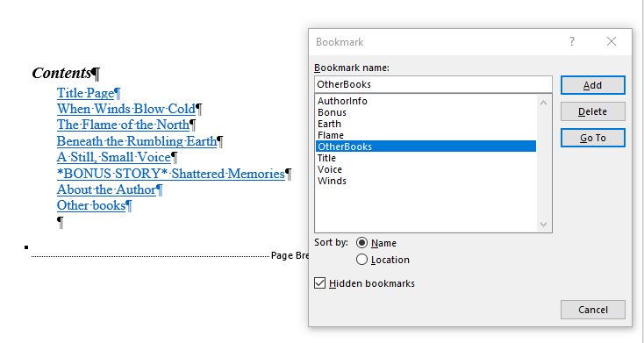This screenshot has width=644, height=343.
Task: Click the Add button in Bookmark dialog
Action: coord(592,85)
